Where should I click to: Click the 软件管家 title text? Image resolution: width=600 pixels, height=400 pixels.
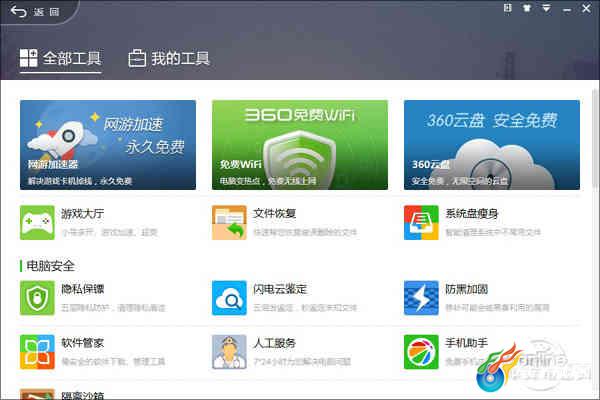pos(83,343)
